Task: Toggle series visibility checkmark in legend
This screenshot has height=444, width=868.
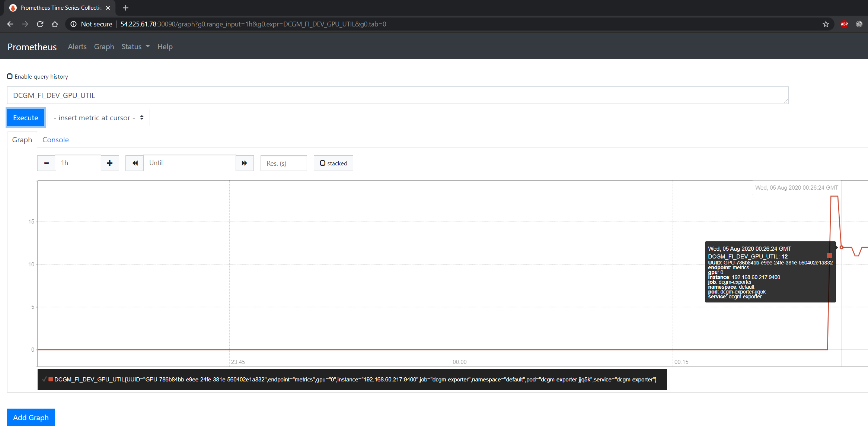Action: (44, 379)
